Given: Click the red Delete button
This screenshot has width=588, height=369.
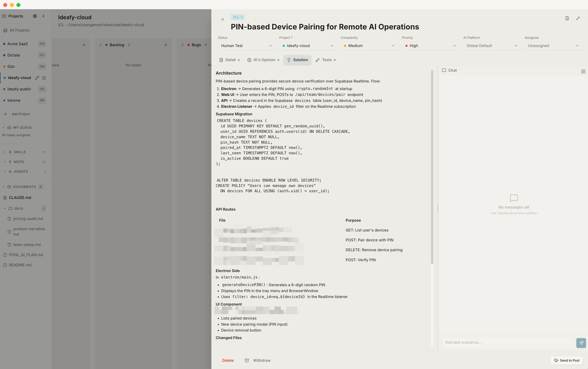Looking at the screenshot, I should click(228, 360).
